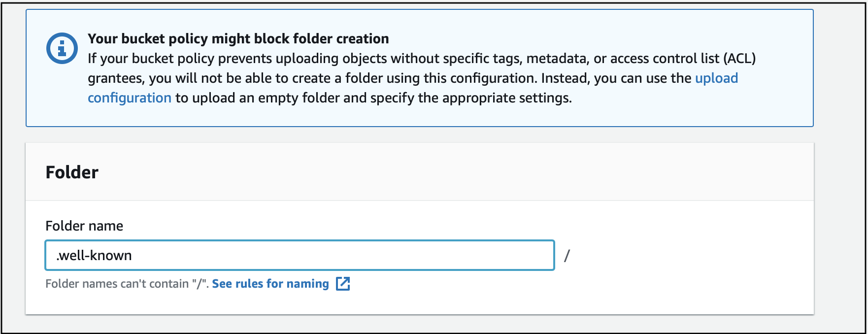Click blank space right of the Folder heading
This screenshot has width=868, height=334.
(x=443, y=172)
